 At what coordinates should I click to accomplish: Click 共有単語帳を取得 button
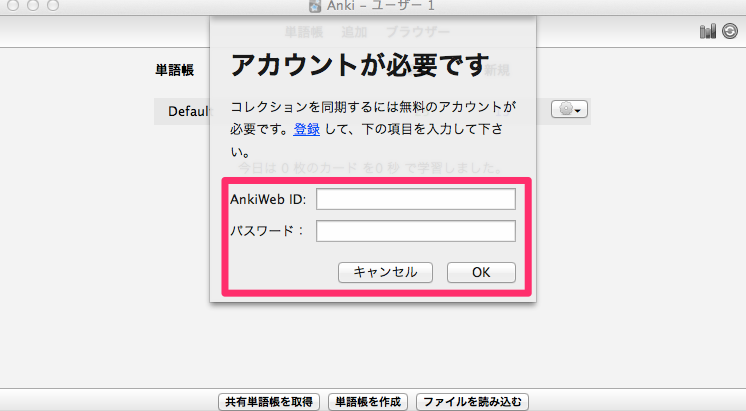pos(269,402)
